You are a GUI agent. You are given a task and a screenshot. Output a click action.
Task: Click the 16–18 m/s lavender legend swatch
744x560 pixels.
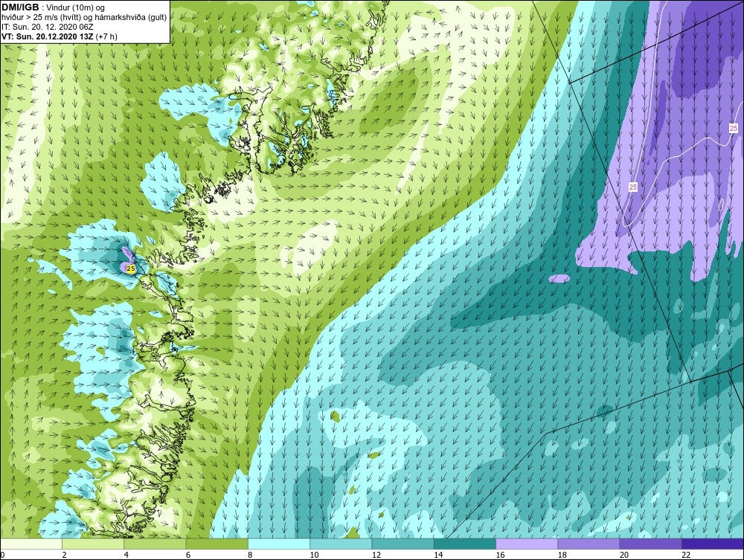point(527,544)
